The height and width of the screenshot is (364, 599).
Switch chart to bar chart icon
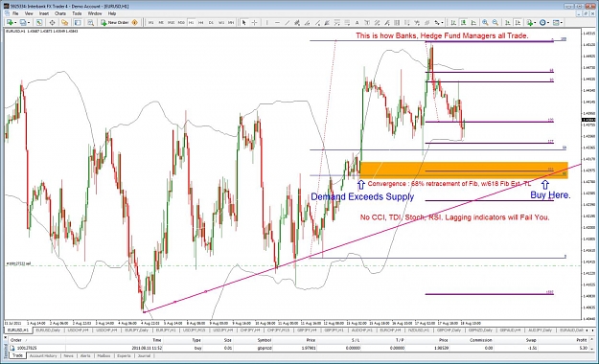point(453,23)
